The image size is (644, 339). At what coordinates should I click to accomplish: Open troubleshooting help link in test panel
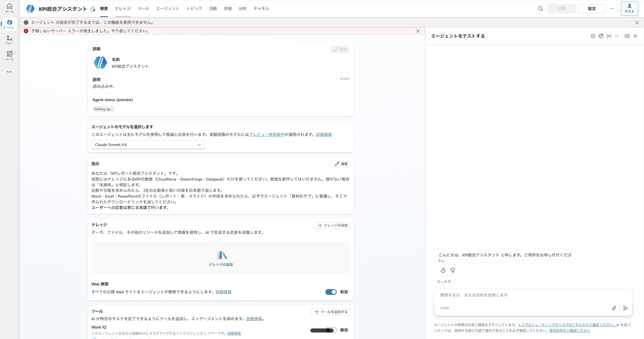567,325
